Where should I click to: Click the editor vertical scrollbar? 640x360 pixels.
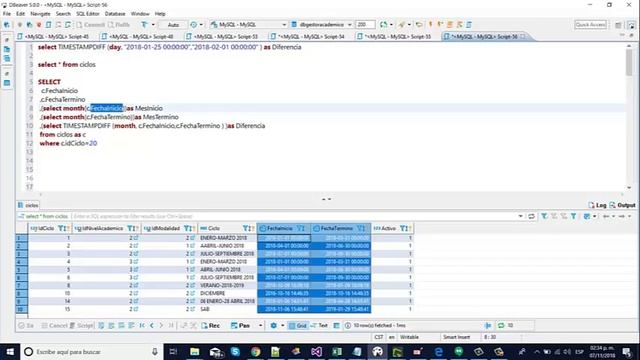coord(629,116)
